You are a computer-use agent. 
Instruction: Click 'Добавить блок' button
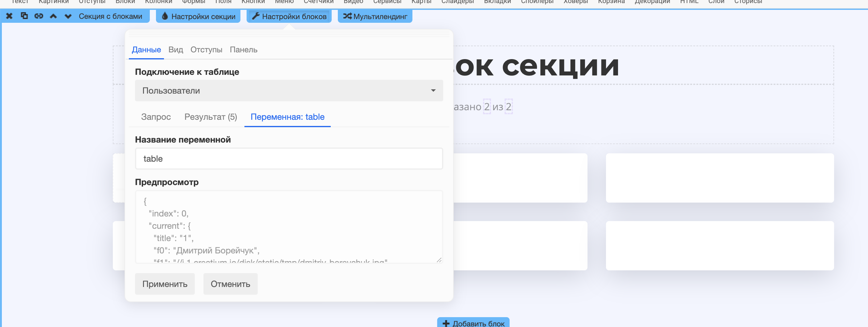(473, 323)
